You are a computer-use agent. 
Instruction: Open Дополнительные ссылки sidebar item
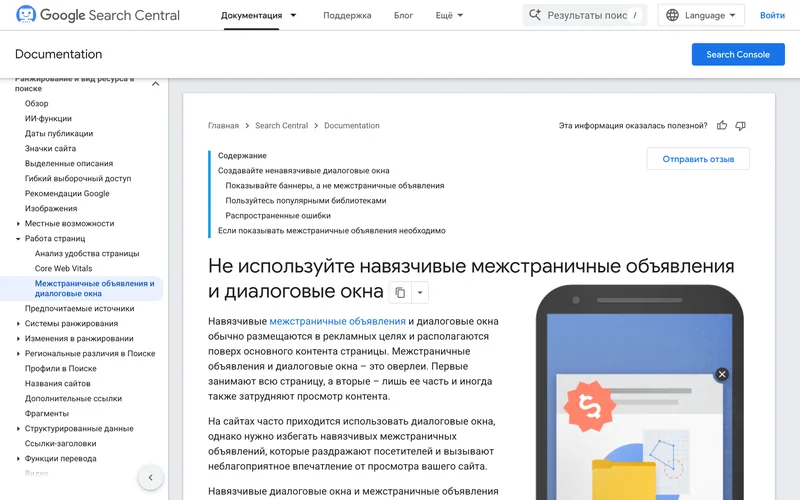click(x=73, y=398)
